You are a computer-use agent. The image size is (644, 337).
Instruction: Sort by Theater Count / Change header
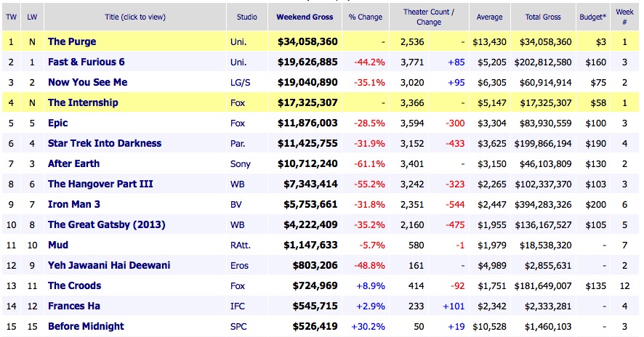click(428, 17)
